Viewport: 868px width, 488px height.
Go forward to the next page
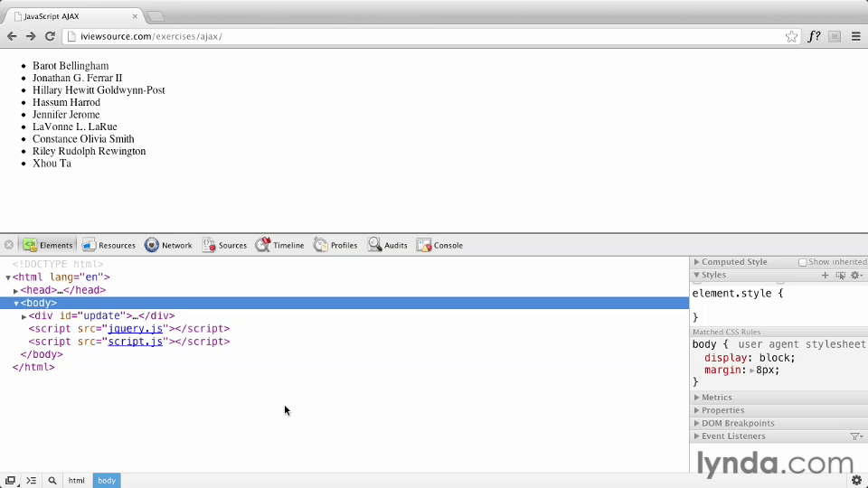click(31, 36)
